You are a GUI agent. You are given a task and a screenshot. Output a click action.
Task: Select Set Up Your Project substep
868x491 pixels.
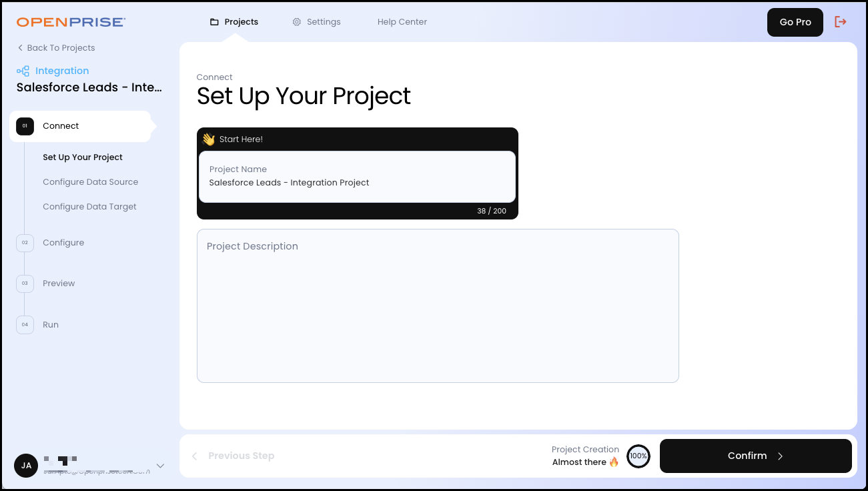(x=83, y=157)
